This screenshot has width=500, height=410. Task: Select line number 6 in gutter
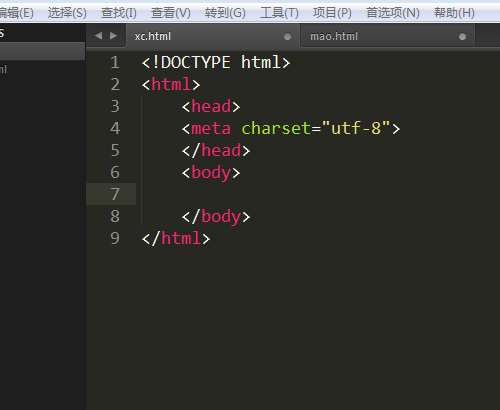pos(115,172)
